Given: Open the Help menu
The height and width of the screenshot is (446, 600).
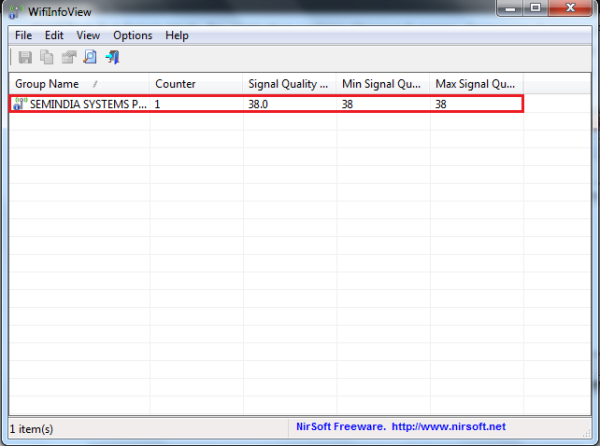Looking at the screenshot, I should click(177, 36).
